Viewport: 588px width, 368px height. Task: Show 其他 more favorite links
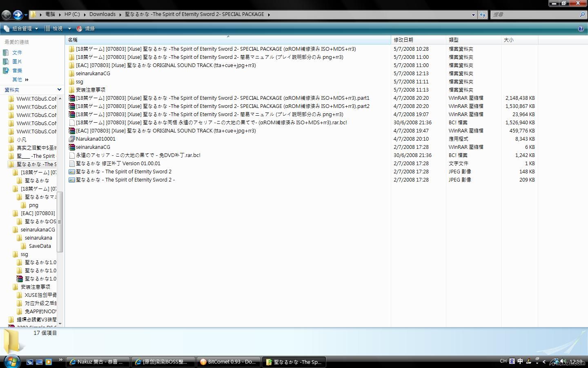click(x=20, y=80)
